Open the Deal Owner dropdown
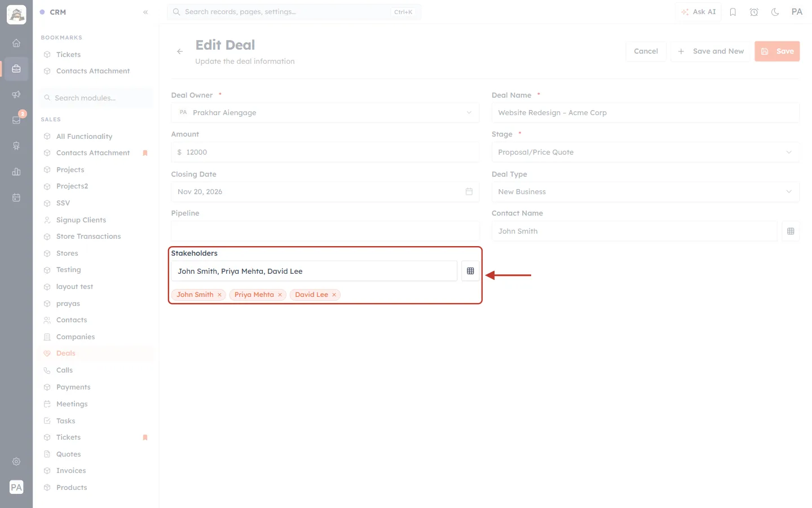 [x=325, y=112]
